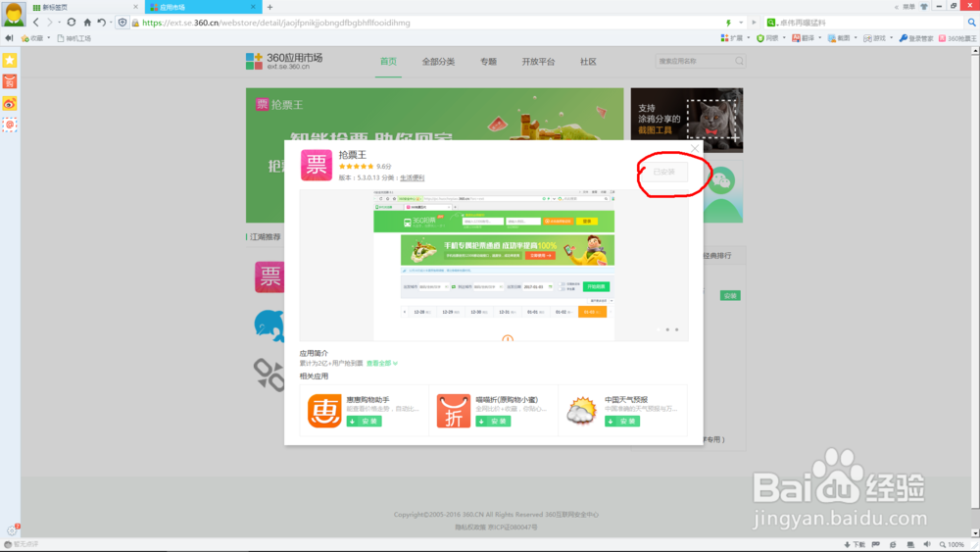Click the IE mode icon in status bar
This screenshot has width=980, height=552.
(893, 544)
